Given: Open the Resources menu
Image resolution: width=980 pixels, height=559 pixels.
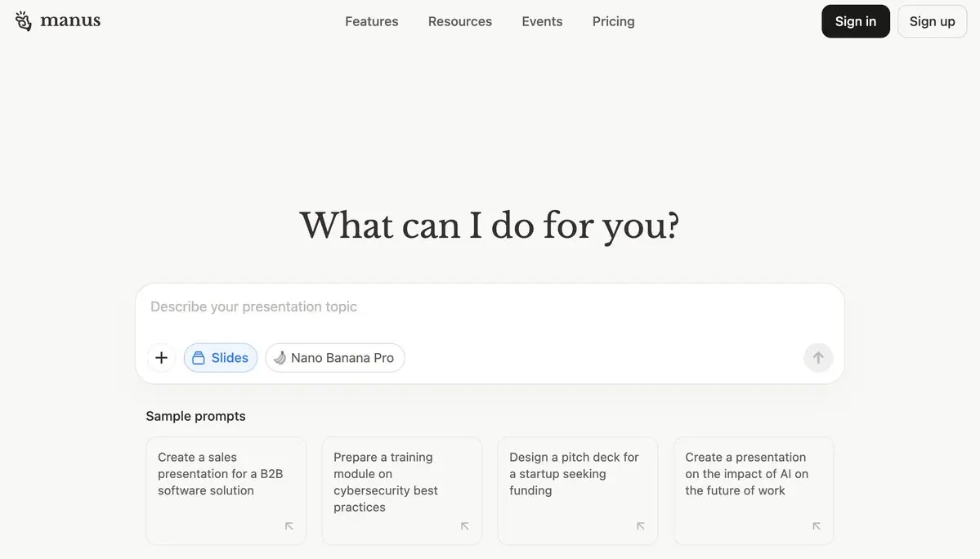Looking at the screenshot, I should coord(460,21).
